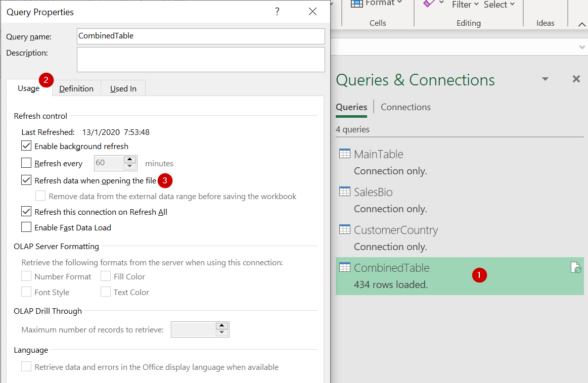This screenshot has height=383, width=588.
Task: Open the Format menu in Cells group
Action: click(x=377, y=5)
